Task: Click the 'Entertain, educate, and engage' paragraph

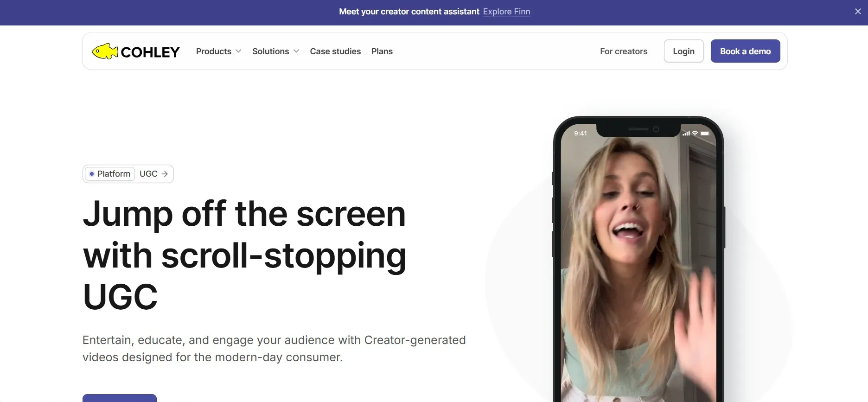Action: tap(274, 349)
